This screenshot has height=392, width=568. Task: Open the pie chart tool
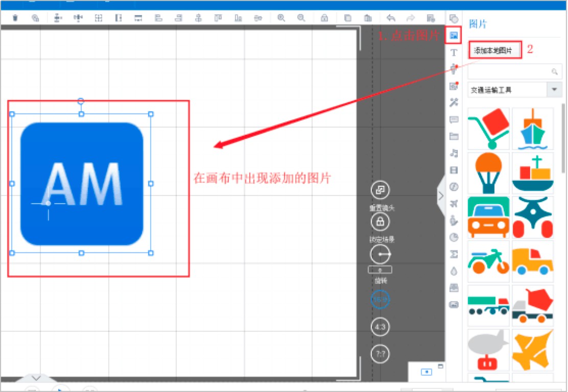454,237
